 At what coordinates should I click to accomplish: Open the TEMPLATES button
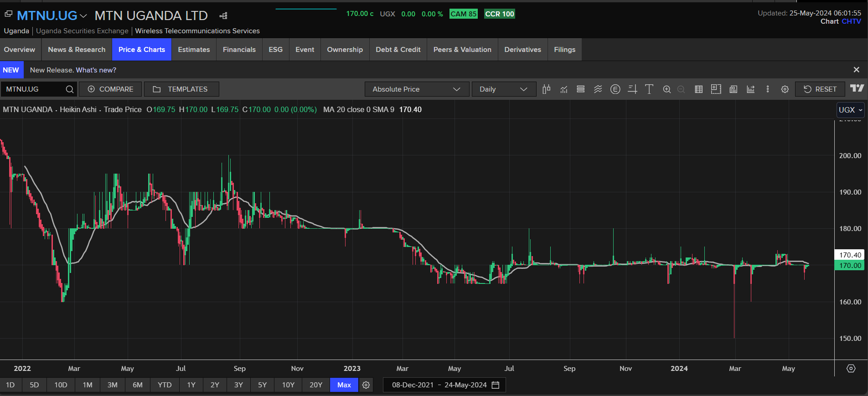181,89
